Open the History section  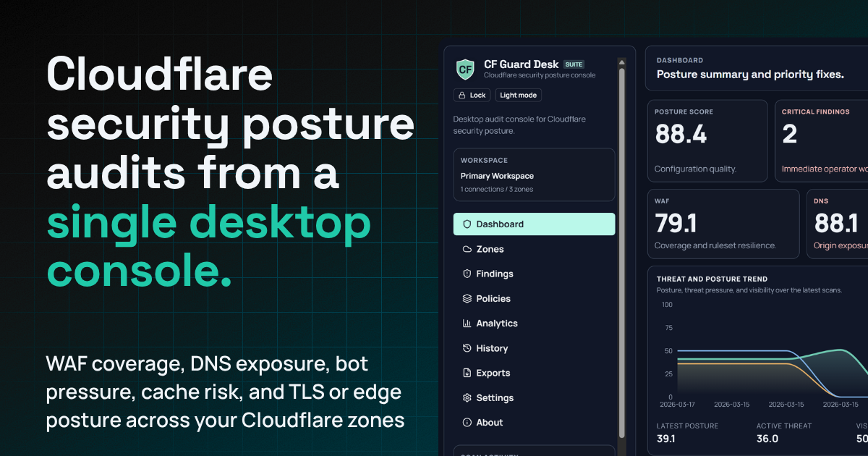[535, 348]
